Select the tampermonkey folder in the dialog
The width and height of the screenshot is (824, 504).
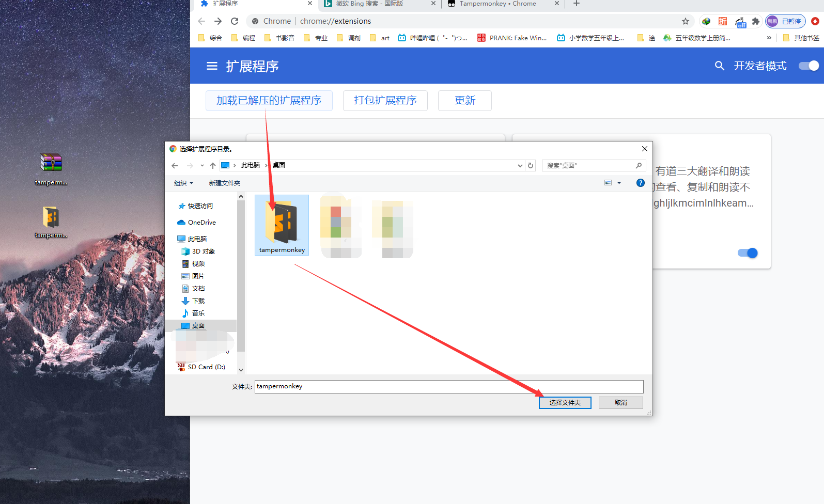282,225
